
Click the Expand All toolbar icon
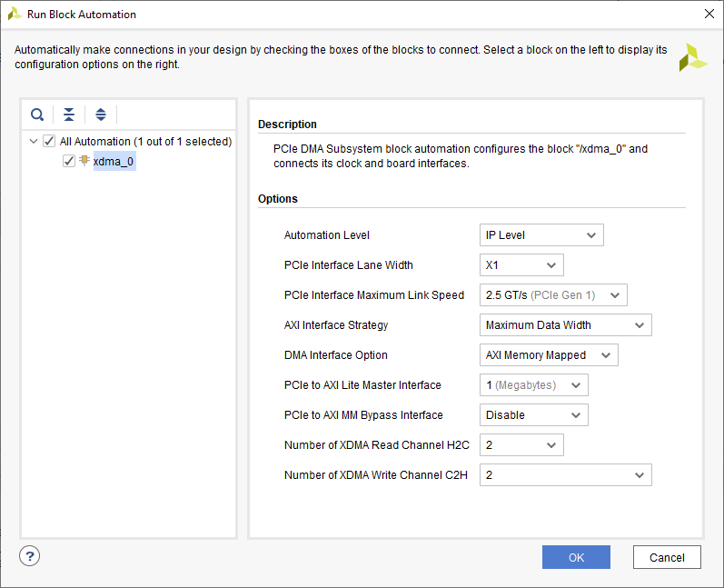click(101, 115)
